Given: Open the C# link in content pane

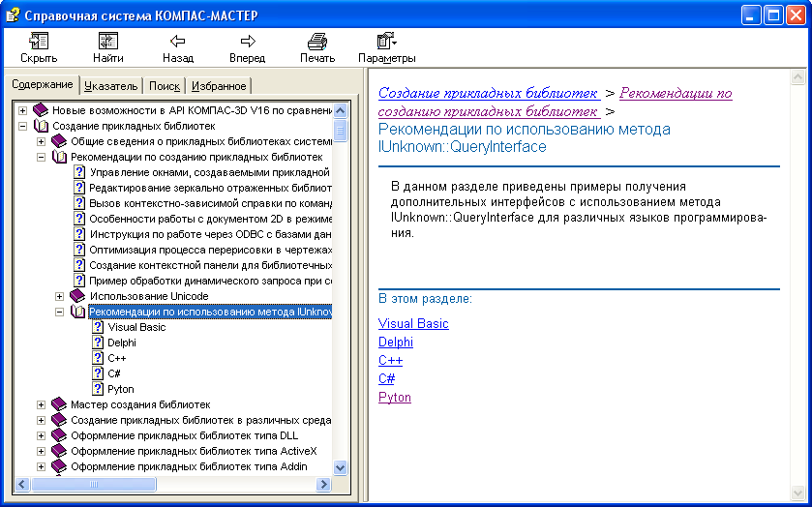Looking at the screenshot, I should 386,379.
